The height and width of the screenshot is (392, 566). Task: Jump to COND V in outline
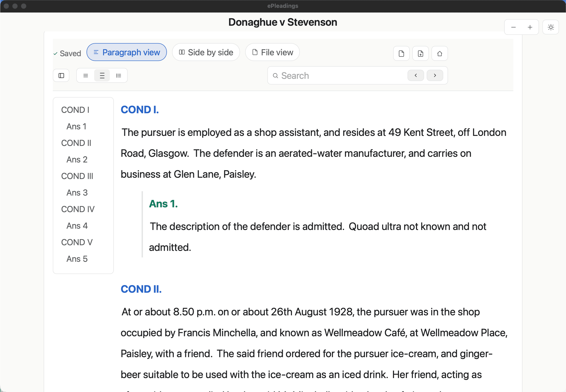pyautogui.click(x=77, y=242)
